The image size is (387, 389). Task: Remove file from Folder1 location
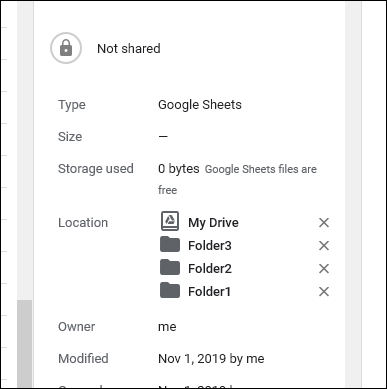point(324,292)
